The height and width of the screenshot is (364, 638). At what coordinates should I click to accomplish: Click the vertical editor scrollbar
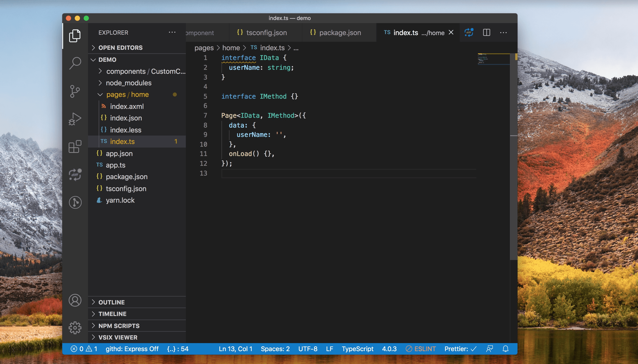click(514, 156)
